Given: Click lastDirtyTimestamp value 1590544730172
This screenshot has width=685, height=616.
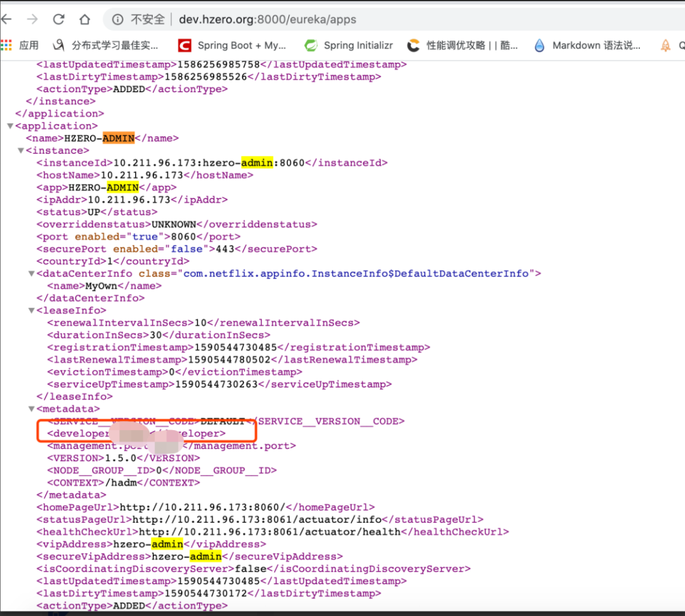Looking at the screenshot, I should click(205, 593).
